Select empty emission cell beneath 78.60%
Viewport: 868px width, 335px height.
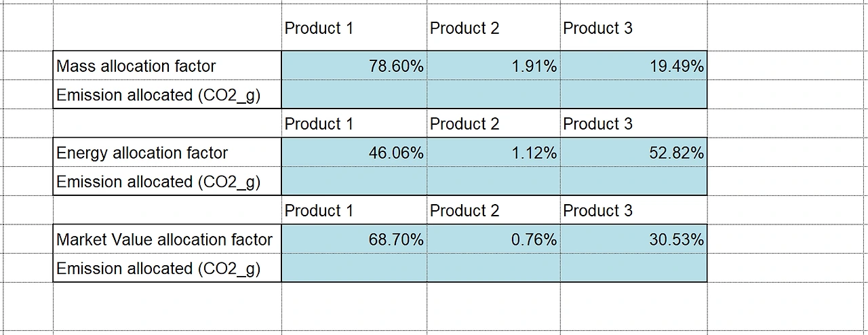[354, 95]
